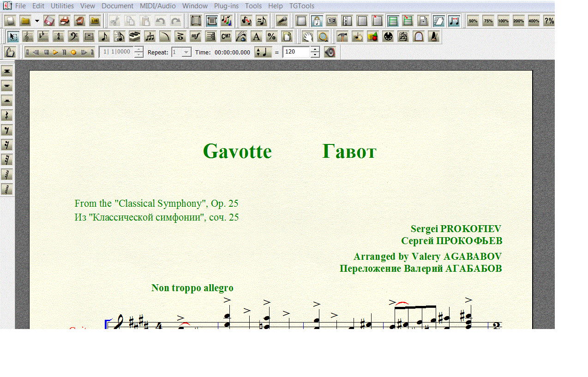588x377 pixels.
Task: Open the MIDI/Audio menu
Action: [157, 6]
